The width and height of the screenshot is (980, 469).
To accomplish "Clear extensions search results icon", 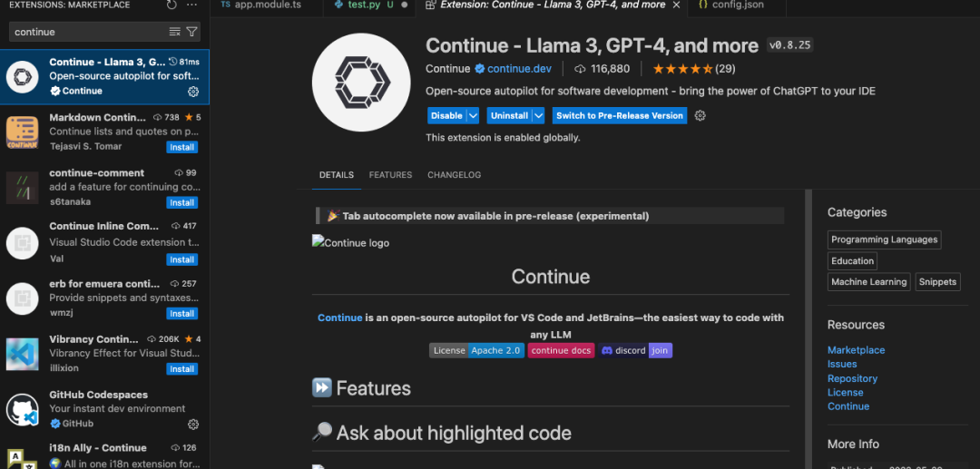I will (175, 32).
